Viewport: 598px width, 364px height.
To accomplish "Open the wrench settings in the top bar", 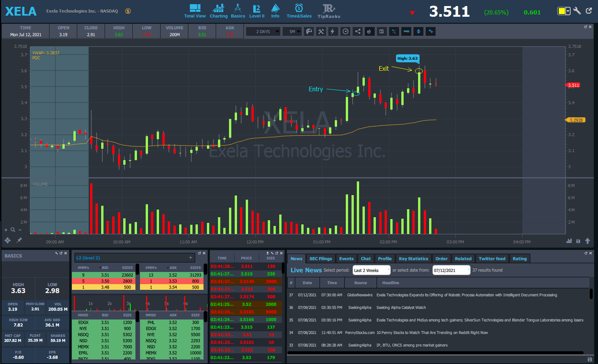I will [577, 11].
